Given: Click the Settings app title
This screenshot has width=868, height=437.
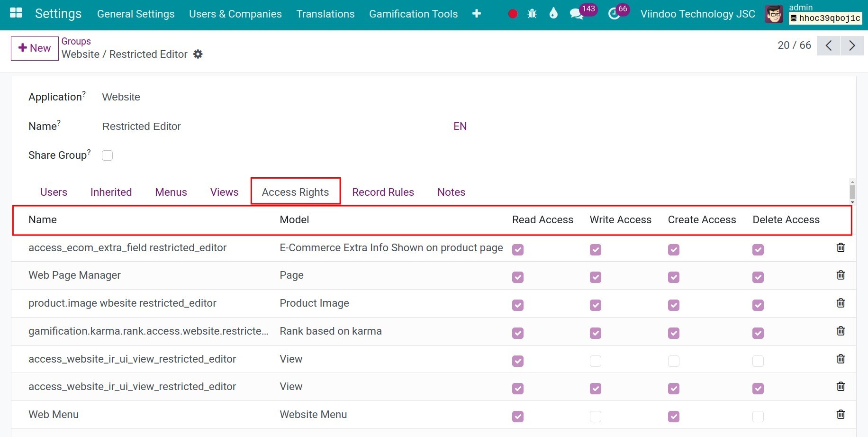Looking at the screenshot, I should (58, 14).
